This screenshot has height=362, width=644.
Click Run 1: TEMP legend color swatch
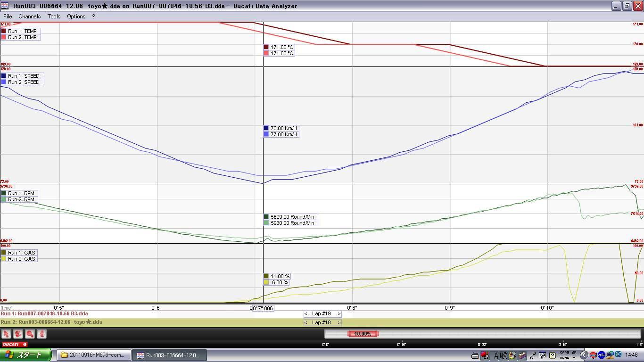click(x=4, y=31)
